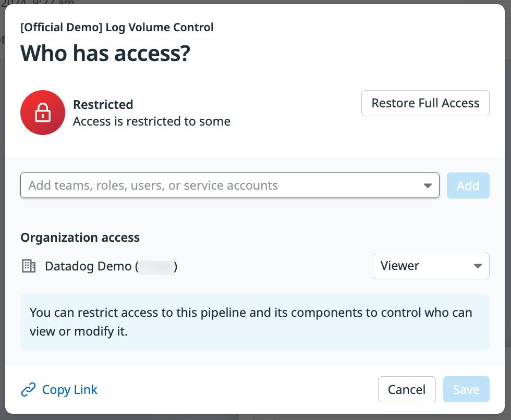The height and width of the screenshot is (420, 511).
Task: Save the access settings
Action: pyautogui.click(x=466, y=389)
